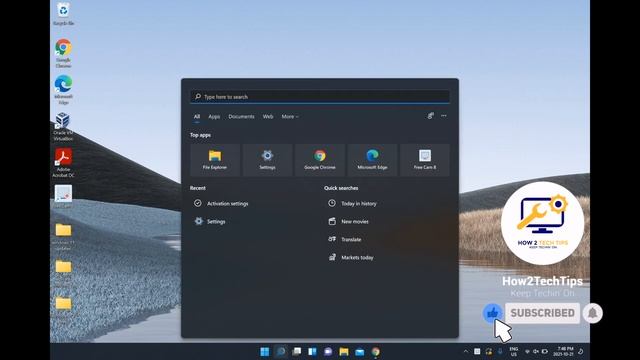Viewport: 640px width, 360px height.
Task: Select Adobe Acrobat DC desktop shortcut
Action: pos(63,163)
